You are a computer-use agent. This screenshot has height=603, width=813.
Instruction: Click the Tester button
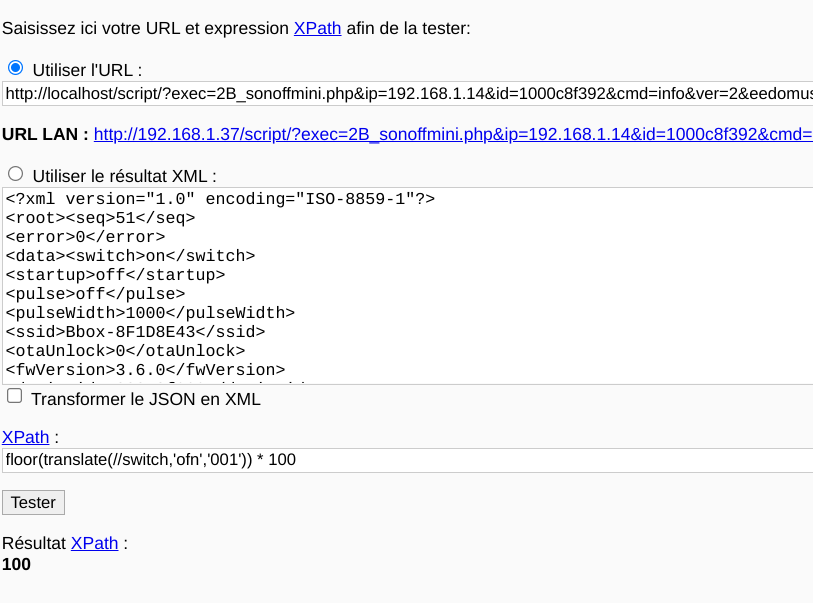pos(33,502)
